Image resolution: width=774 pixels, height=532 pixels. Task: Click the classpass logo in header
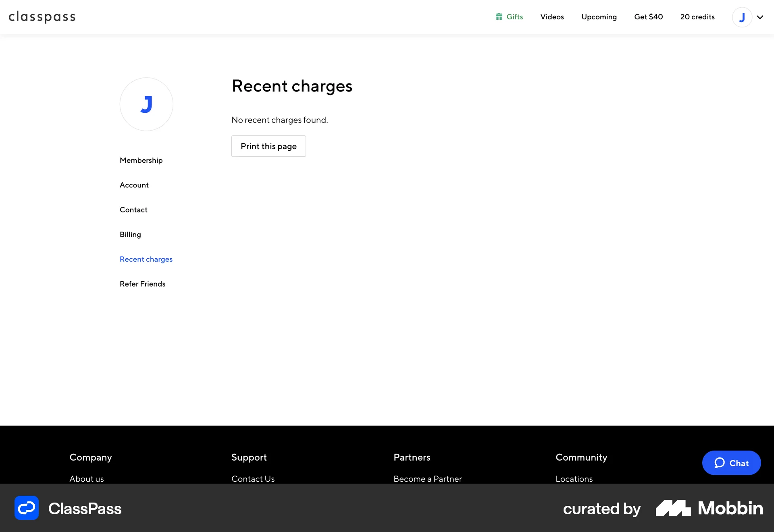(x=42, y=17)
